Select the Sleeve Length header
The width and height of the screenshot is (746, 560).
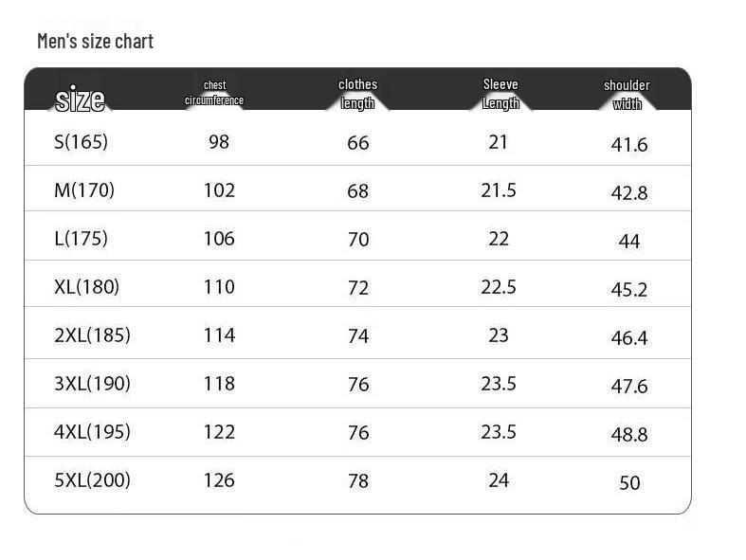click(x=500, y=94)
